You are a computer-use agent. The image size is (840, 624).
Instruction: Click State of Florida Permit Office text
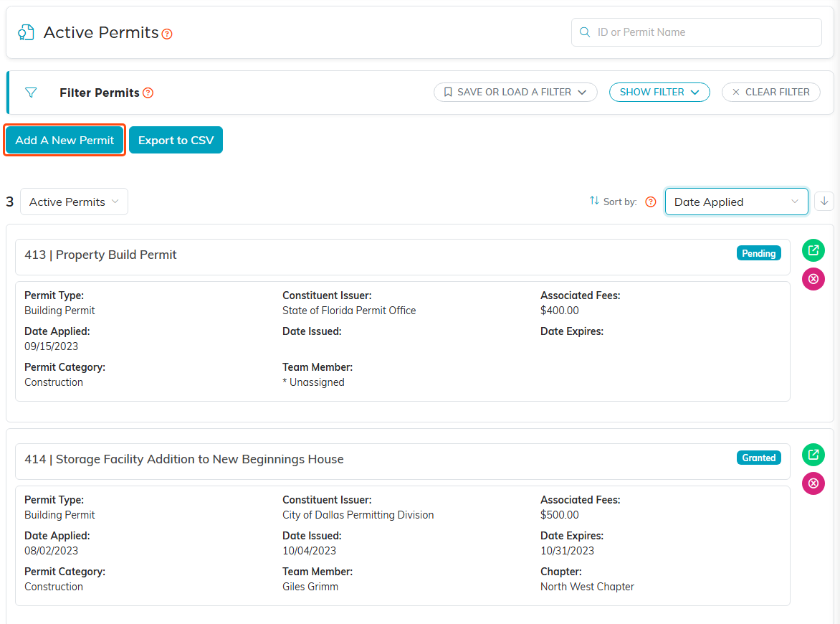click(x=349, y=311)
